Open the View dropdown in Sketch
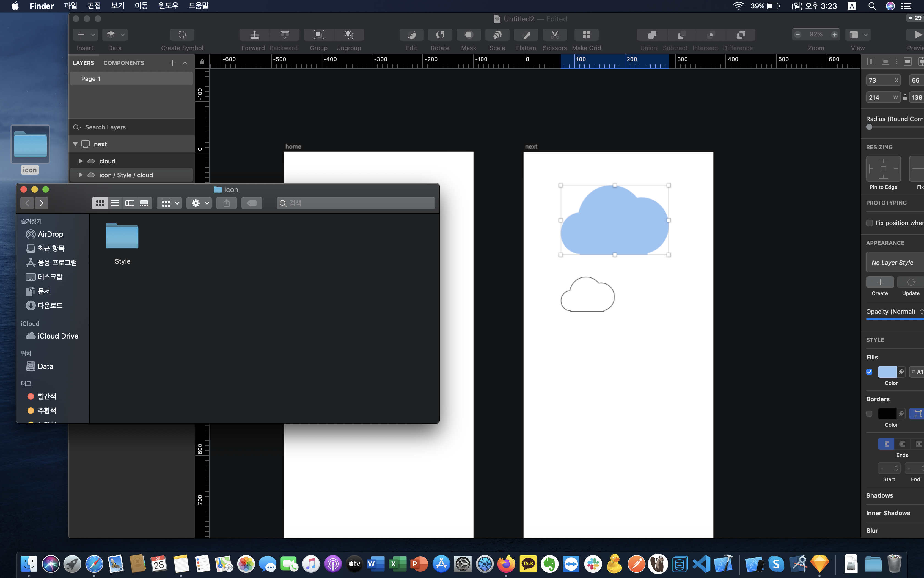The width and height of the screenshot is (924, 578). 857,35
